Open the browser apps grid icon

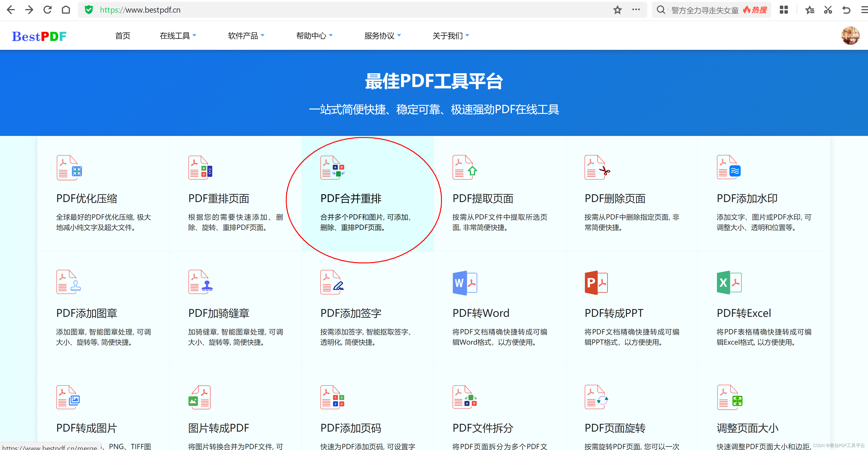click(x=784, y=10)
